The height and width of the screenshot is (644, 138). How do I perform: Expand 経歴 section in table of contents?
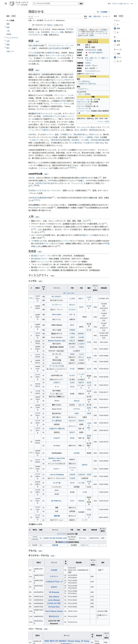click(5, 27)
